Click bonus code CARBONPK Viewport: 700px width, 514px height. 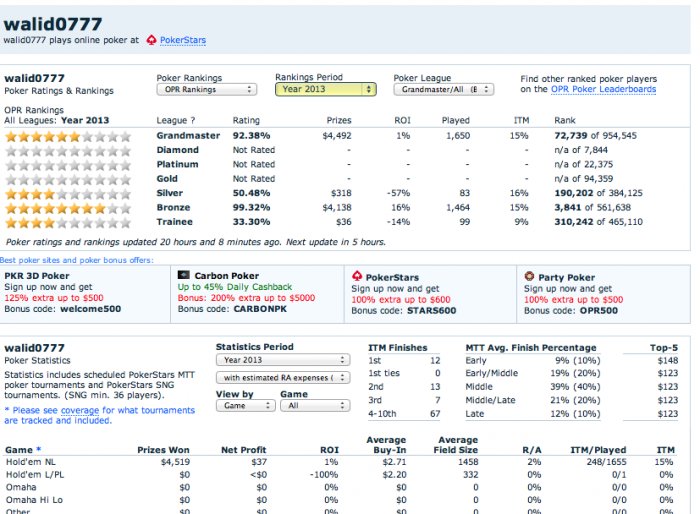coord(260,309)
